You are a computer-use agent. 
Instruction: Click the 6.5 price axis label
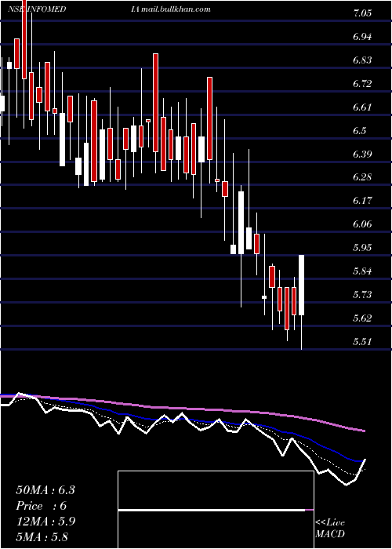[360, 131]
